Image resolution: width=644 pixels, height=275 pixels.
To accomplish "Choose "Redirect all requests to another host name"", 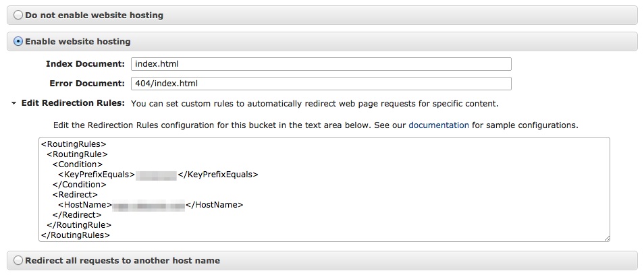I will pyautogui.click(x=18, y=260).
